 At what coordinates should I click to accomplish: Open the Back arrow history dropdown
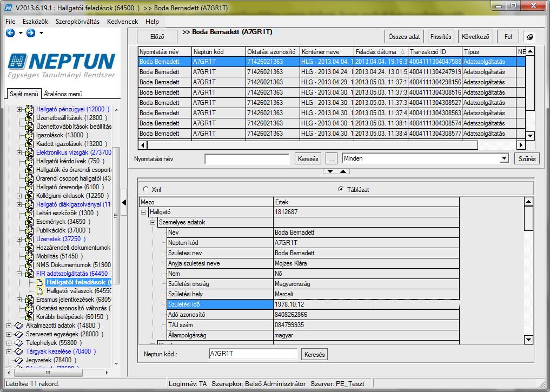tap(21, 33)
